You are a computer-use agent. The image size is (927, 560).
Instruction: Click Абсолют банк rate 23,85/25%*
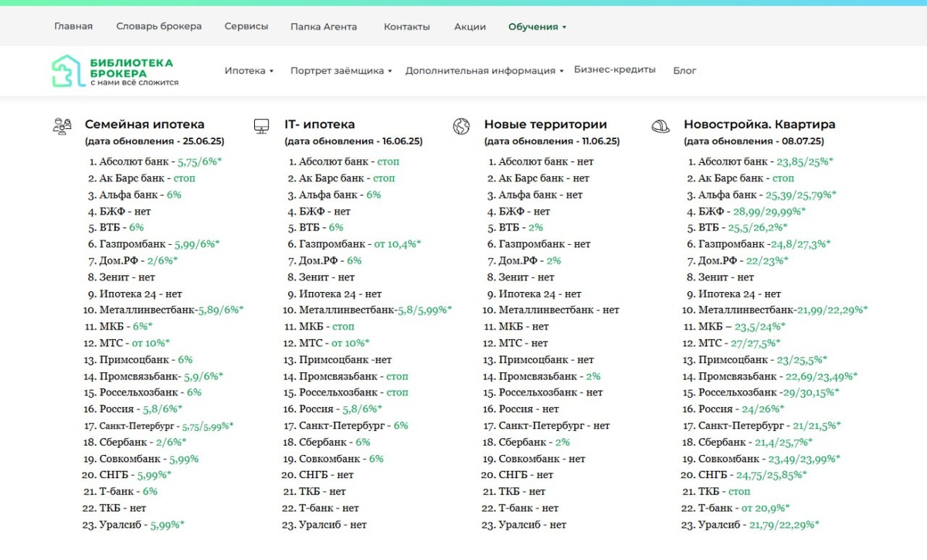pyautogui.click(x=805, y=162)
